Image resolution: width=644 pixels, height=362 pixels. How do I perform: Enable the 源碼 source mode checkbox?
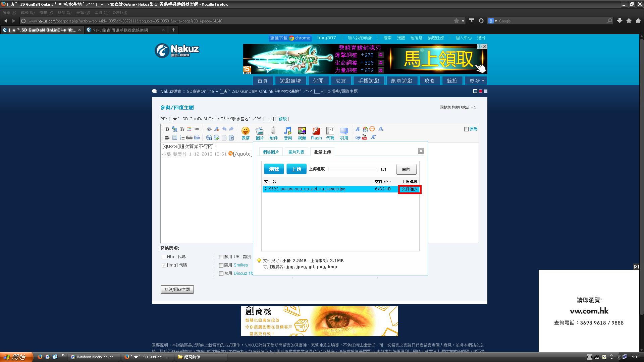(466, 129)
